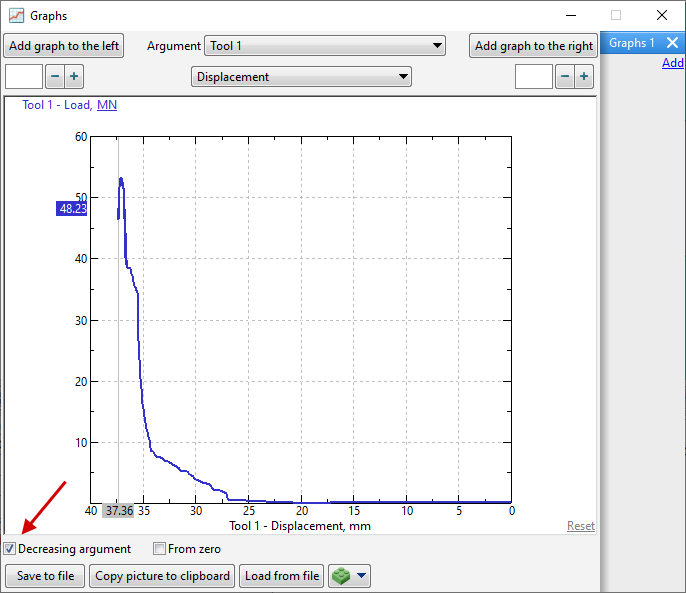Click the left numeric input field
686x593 pixels.
coord(24,77)
